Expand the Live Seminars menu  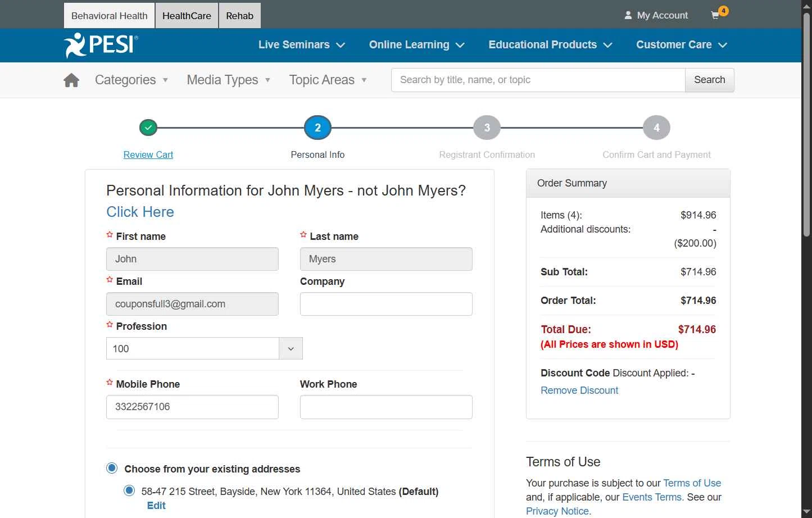302,45
